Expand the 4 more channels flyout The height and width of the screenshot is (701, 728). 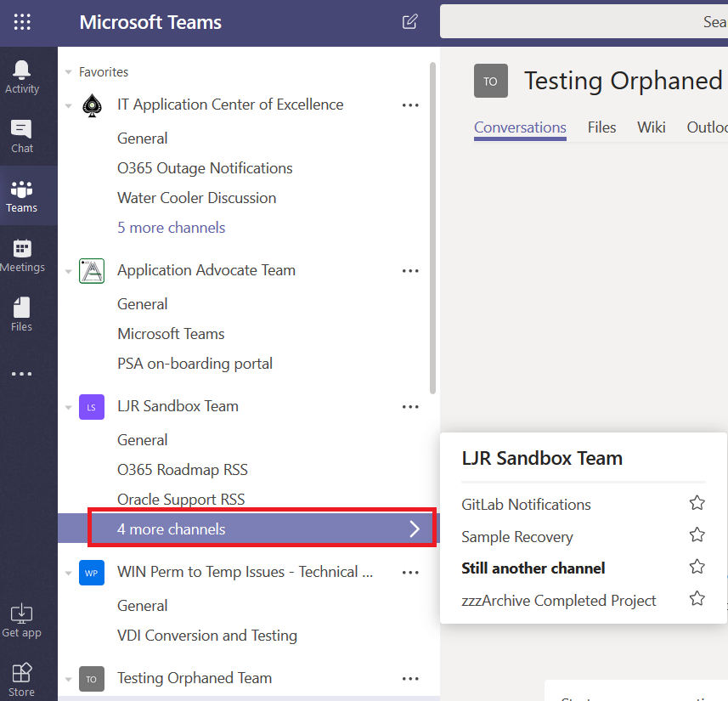click(263, 529)
